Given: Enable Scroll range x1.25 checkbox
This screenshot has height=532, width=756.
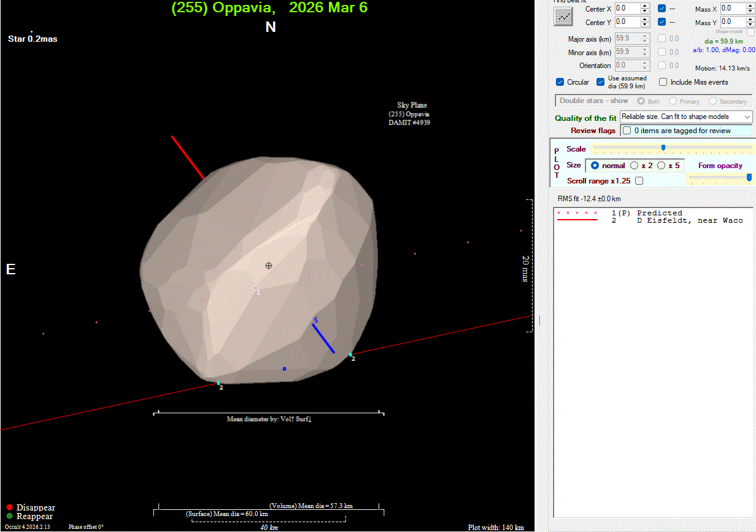Looking at the screenshot, I should pyautogui.click(x=639, y=181).
